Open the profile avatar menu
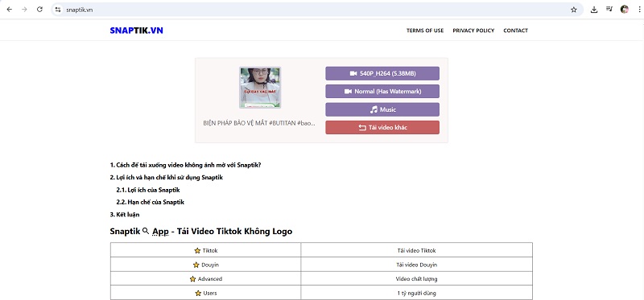 [625, 10]
